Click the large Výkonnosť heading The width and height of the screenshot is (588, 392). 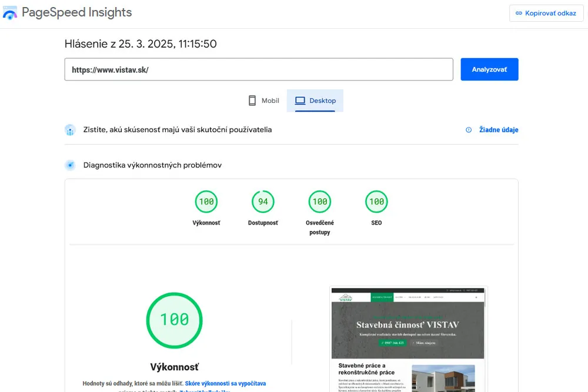(x=175, y=367)
